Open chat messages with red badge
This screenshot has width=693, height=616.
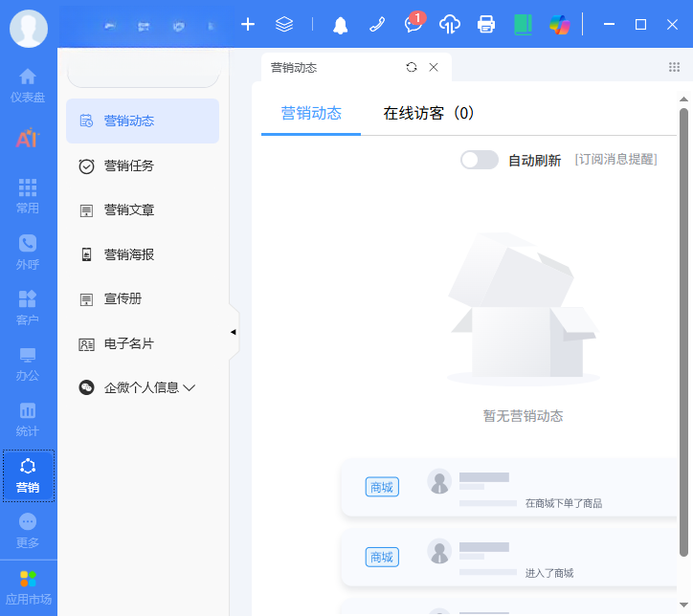[x=414, y=23]
